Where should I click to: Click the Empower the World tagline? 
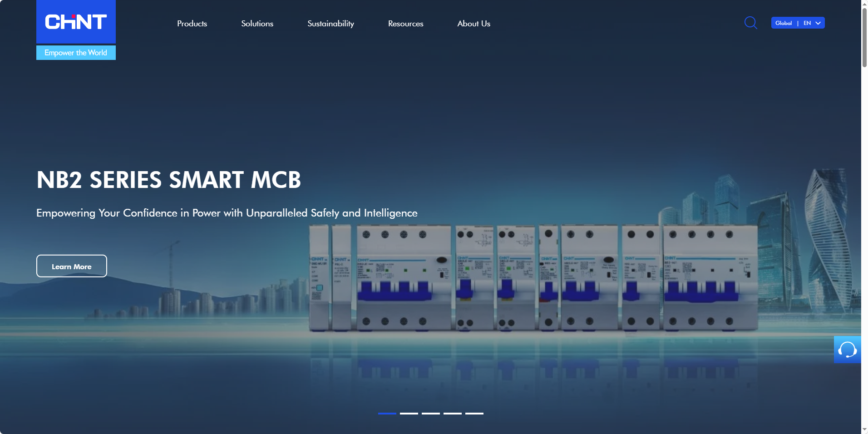pos(76,53)
